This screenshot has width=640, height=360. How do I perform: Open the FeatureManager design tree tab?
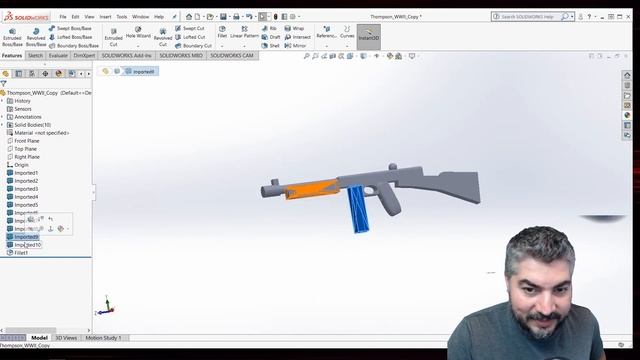coord(5,73)
